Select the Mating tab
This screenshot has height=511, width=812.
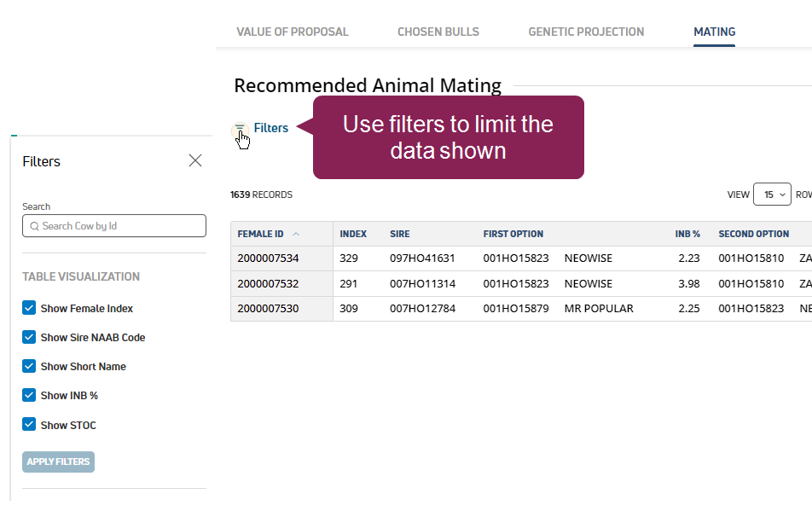(715, 32)
